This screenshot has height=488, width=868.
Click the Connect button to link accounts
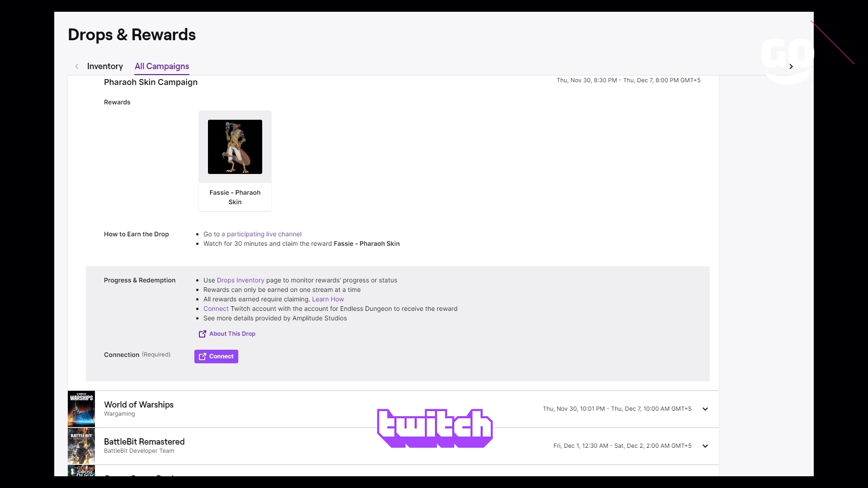(216, 357)
